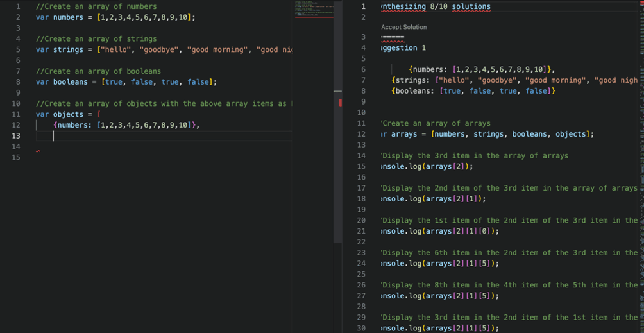Click comment "Display the 1st item of the 2nd item..."

(x=509, y=220)
